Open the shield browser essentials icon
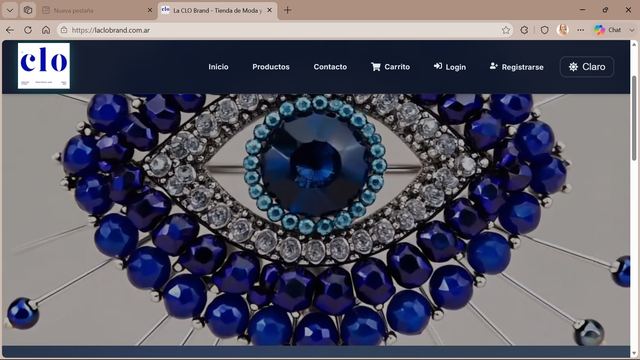The height and width of the screenshot is (360, 640). (x=544, y=30)
